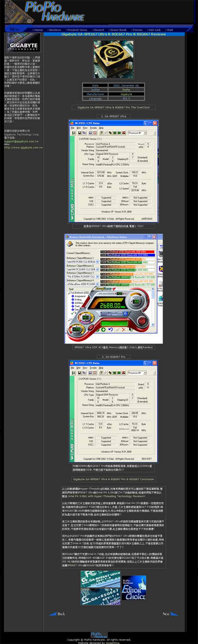Click the Gigabyte cooler fan thumbnail image
Viewport: 198px width, 644px height.
[x=114, y=59]
